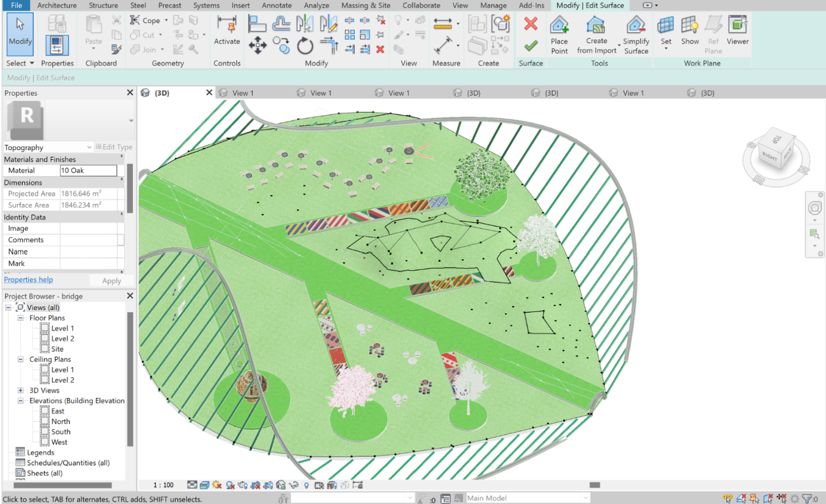Select the Copy tool
Viewport: 826px width, 504px height.
coord(281,46)
